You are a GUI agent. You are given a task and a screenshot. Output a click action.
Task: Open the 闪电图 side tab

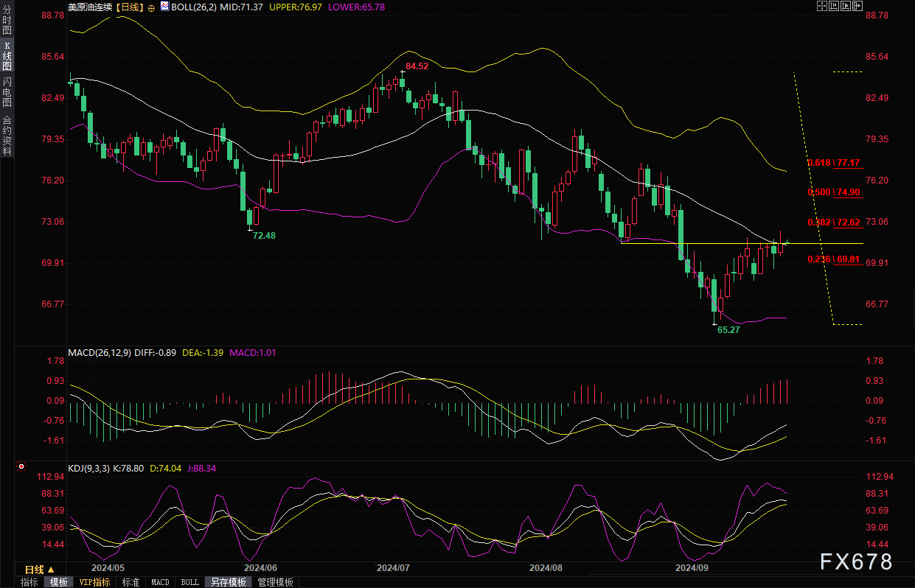[7, 91]
